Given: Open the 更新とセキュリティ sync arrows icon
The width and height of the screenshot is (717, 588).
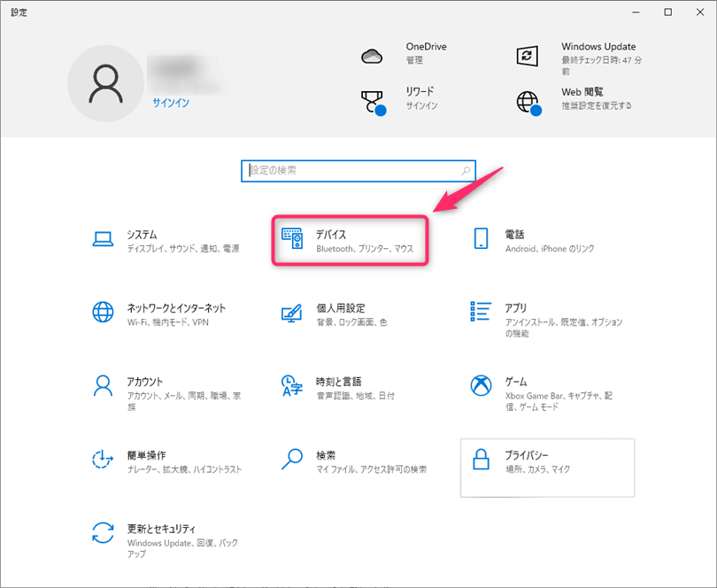Looking at the screenshot, I should click(x=103, y=532).
